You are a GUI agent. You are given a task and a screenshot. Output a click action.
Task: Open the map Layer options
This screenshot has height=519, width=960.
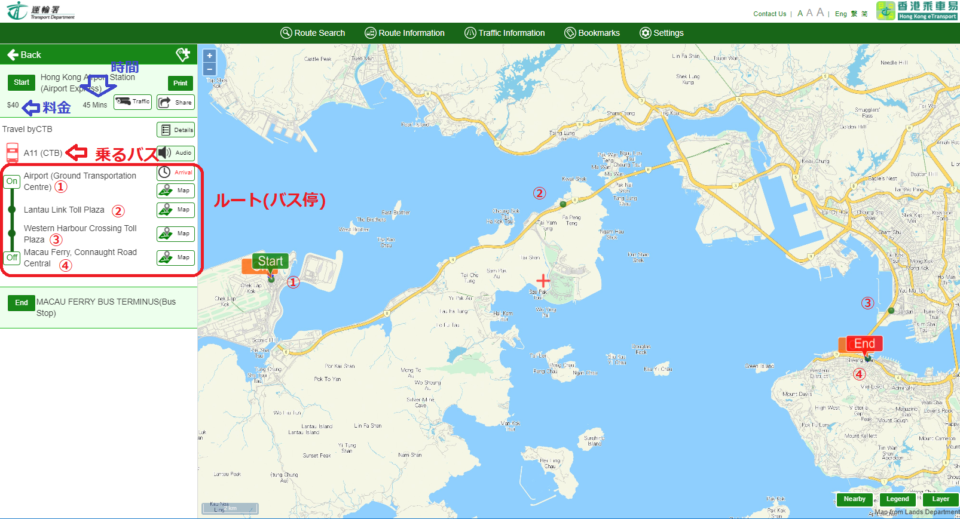tap(940, 499)
